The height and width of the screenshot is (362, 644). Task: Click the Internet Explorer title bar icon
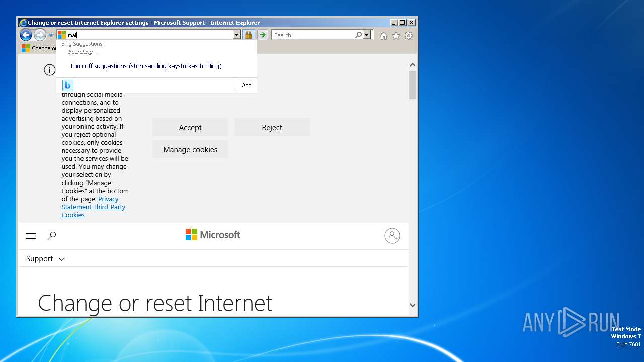tap(23, 23)
